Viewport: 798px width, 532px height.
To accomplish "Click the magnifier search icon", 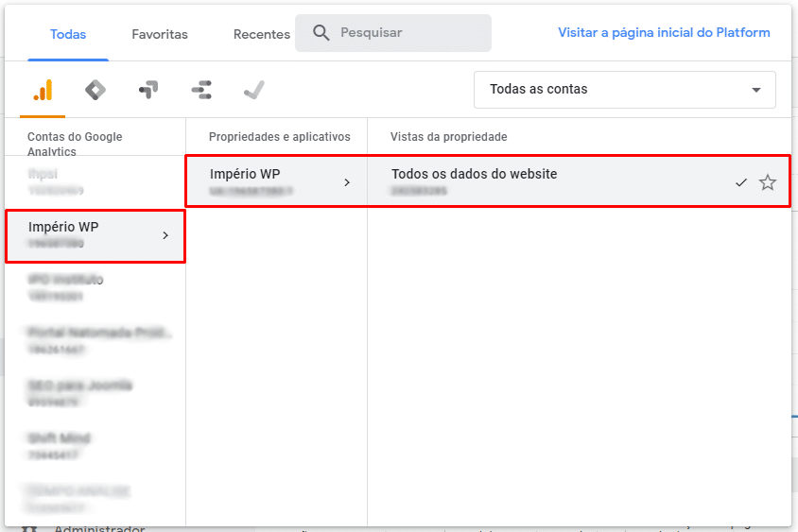I will 321,32.
